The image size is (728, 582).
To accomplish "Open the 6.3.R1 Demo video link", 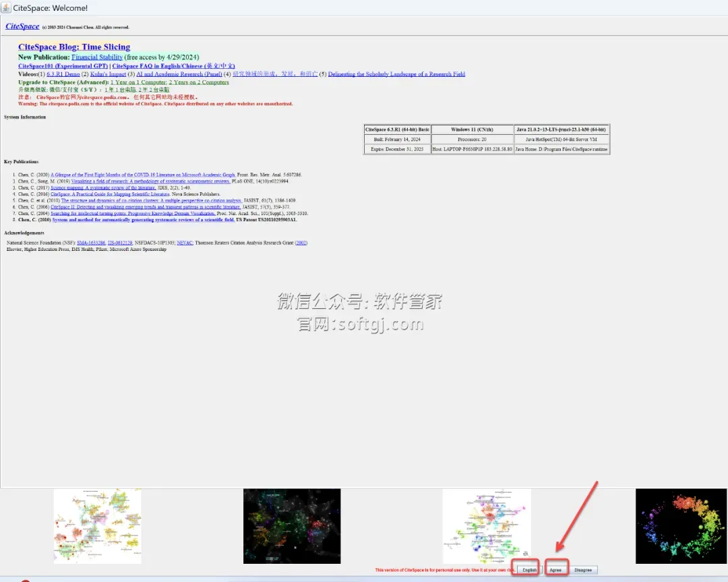I will 63,74.
